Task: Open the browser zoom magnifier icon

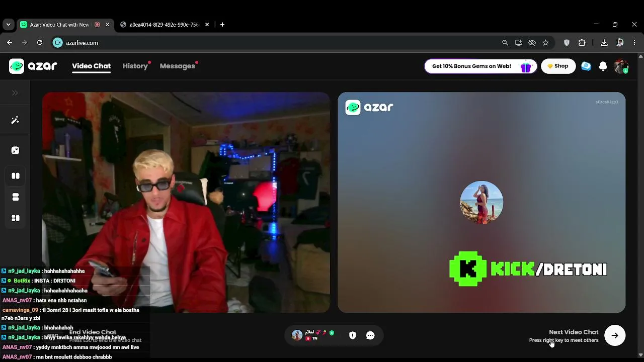Action: click(505, 43)
